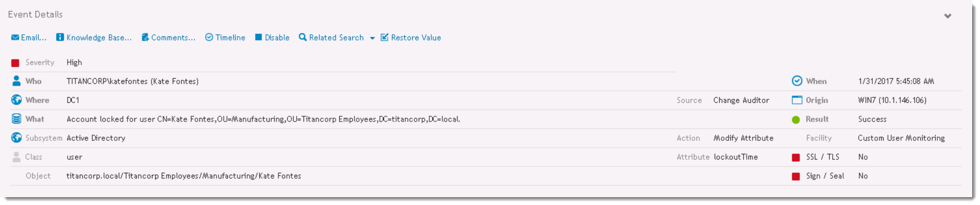980x205 pixels.
Task: Click the Email envelope icon
Action: pos(15,38)
